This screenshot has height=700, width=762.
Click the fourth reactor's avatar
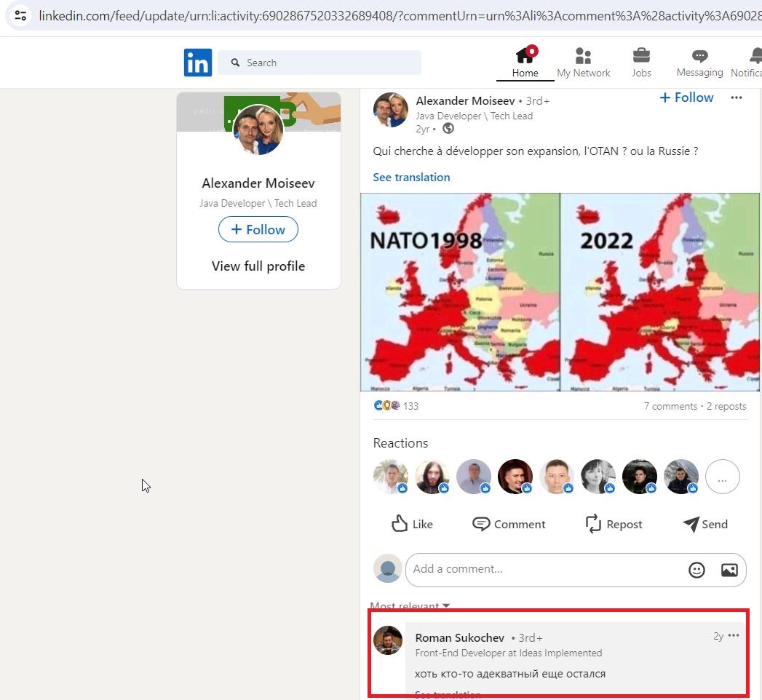point(515,477)
